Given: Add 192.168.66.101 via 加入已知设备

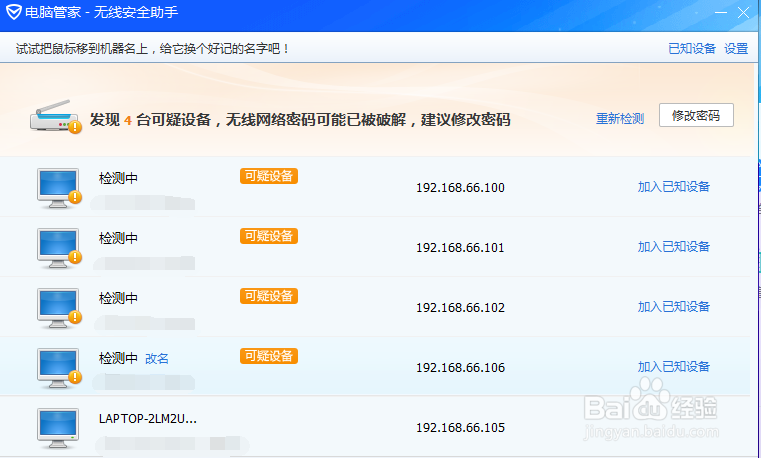Looking at the screenshot, I should 674,246.
